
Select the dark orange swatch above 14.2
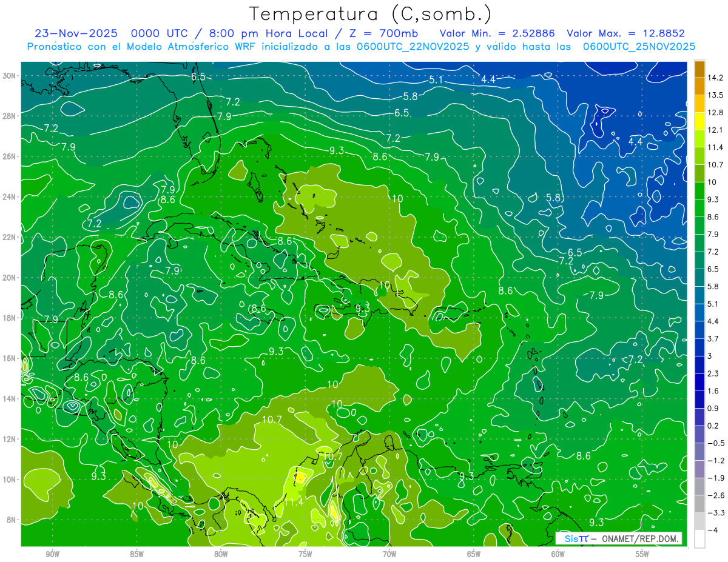point(699,69)
